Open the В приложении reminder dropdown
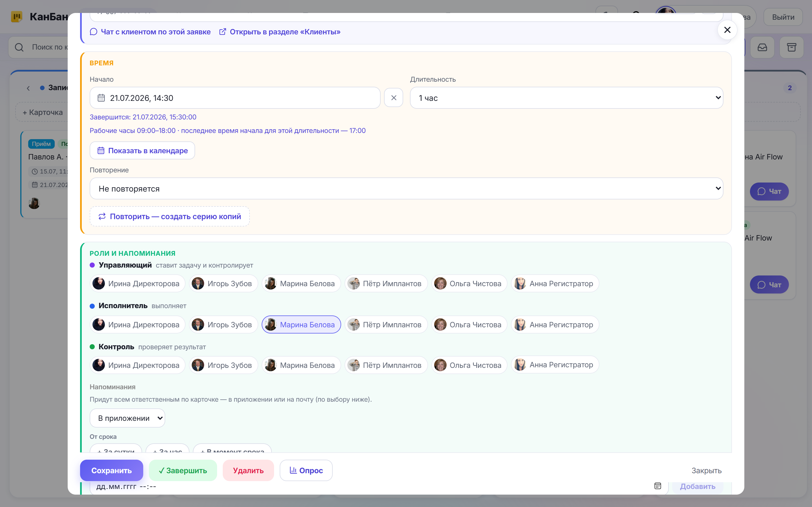This screenshot has height=507, width=812. (x=127, y=418)
